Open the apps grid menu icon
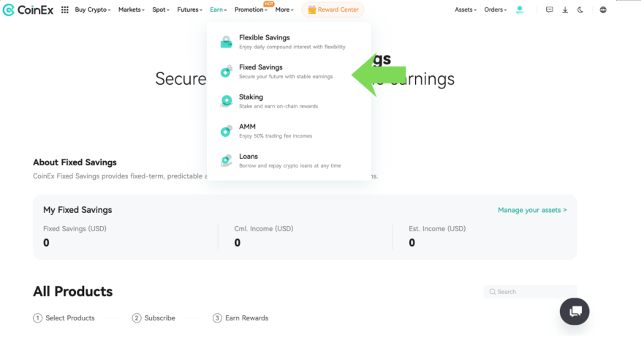 [65, 10]
